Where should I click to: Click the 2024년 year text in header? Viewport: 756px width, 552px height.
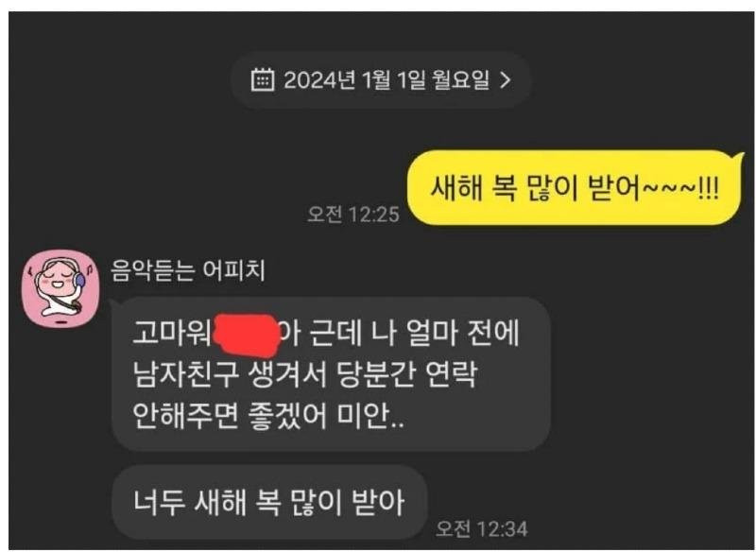tap(319, 80)
